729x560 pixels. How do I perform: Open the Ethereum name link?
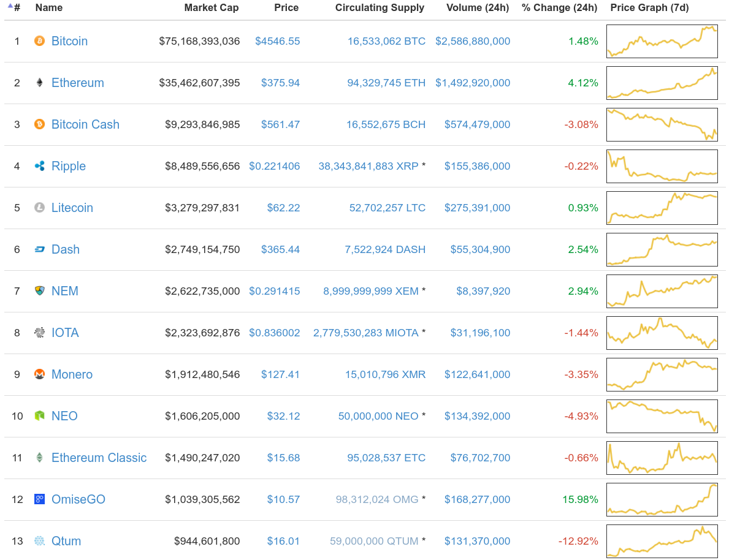point(78,83)
